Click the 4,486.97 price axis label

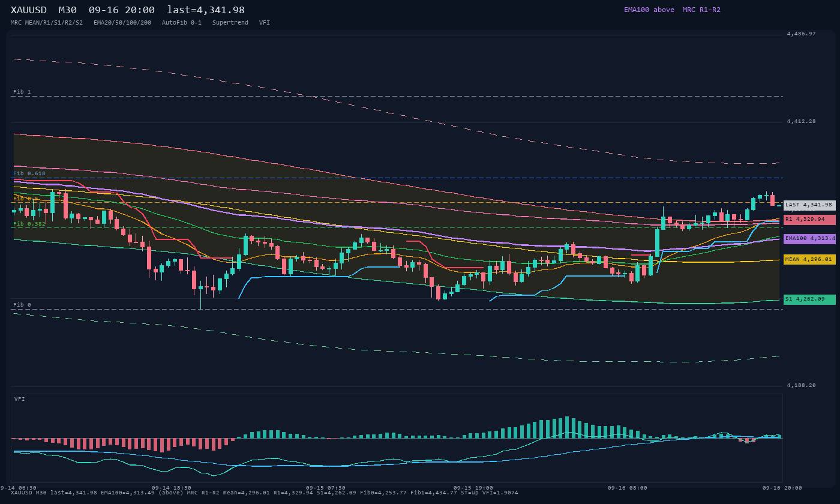[802, 34]
